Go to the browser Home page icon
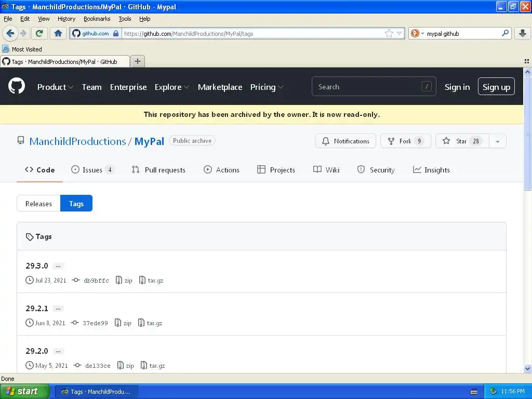Viewport: 532px width, 399px height. [58, 33]
